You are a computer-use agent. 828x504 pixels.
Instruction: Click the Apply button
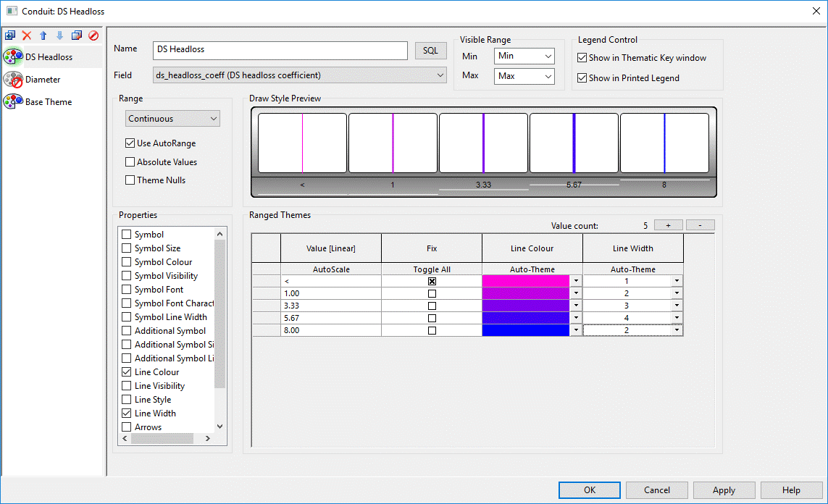(x=724, y=490)
